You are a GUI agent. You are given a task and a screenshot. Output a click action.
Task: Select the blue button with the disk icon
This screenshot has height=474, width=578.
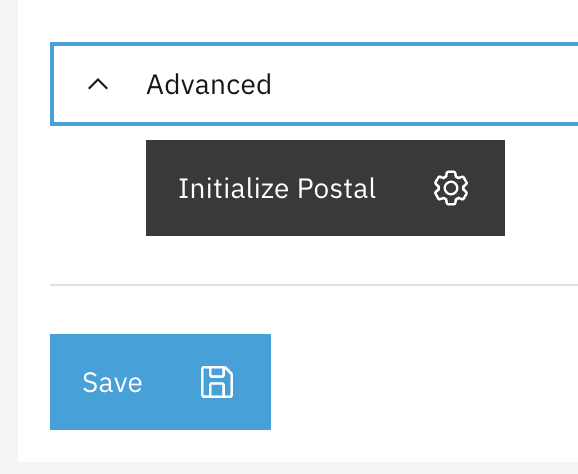click(x=160, y=382)
